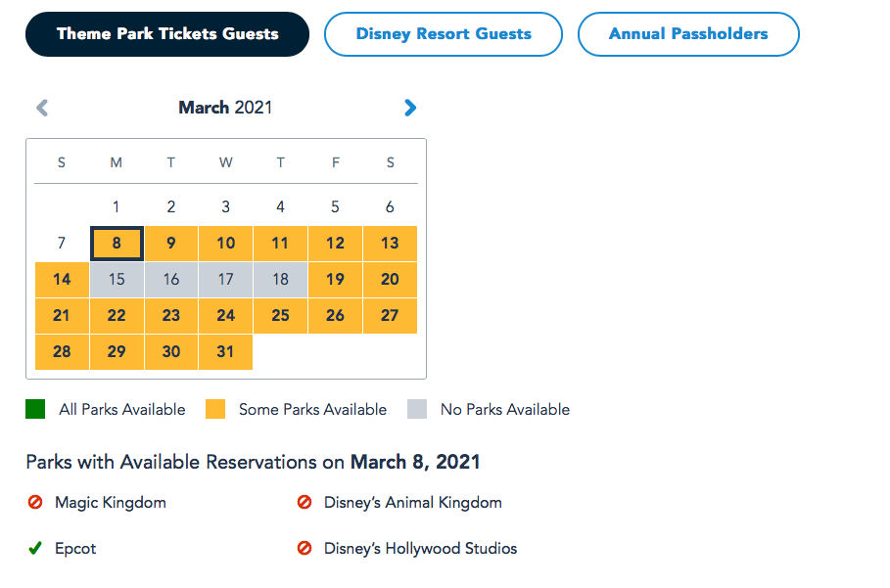Click the green checkmark beside Epcot

click(x=35, y=548)
